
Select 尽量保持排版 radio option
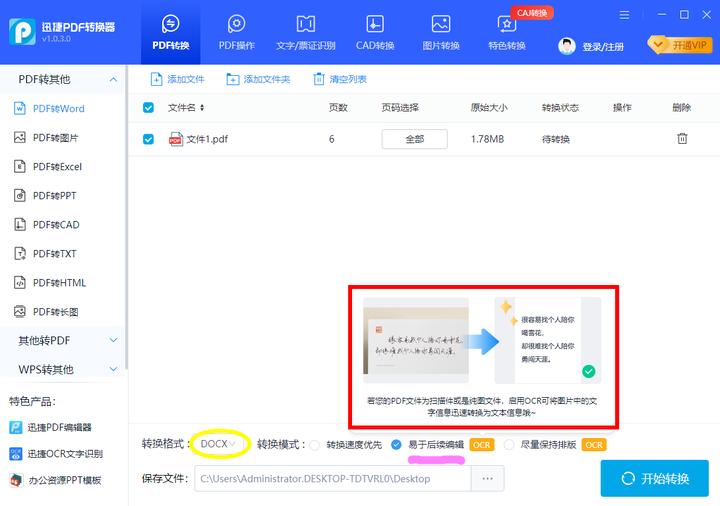click(x=509, y=444)
